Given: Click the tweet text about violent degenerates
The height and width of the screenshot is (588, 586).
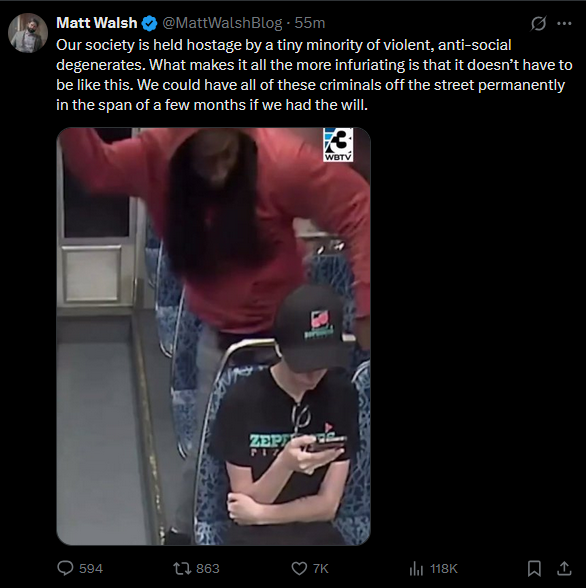Looking at the screenshot, I should 314,75.
